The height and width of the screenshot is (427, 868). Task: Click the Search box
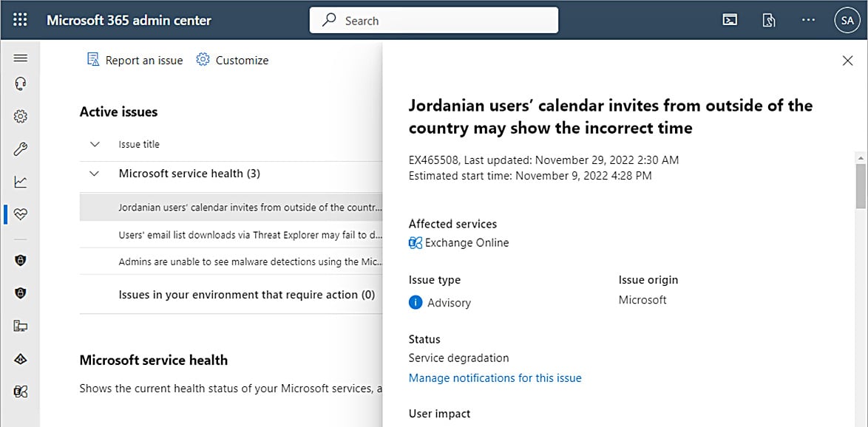433,21
